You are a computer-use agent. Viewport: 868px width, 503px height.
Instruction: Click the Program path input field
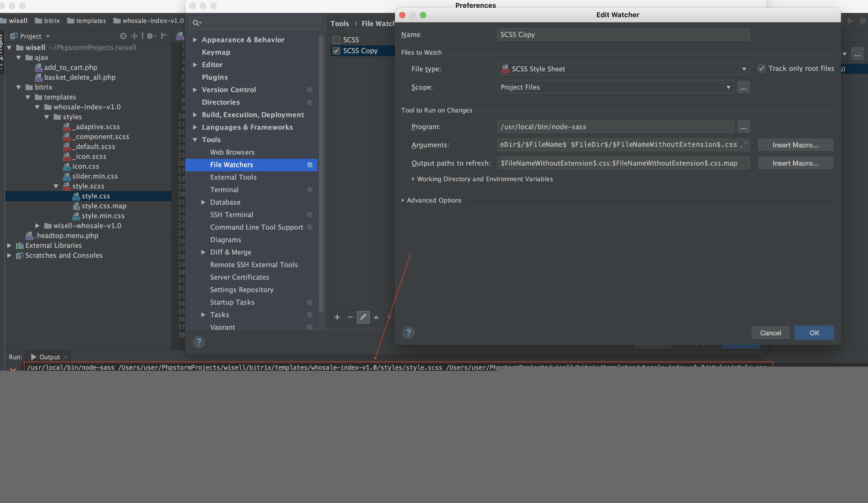pos(616,127)
